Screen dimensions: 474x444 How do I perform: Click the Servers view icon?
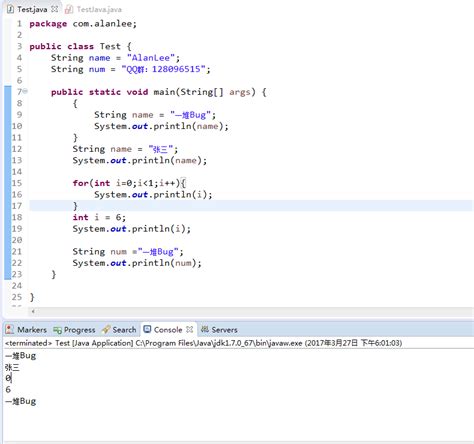point(205,329)
